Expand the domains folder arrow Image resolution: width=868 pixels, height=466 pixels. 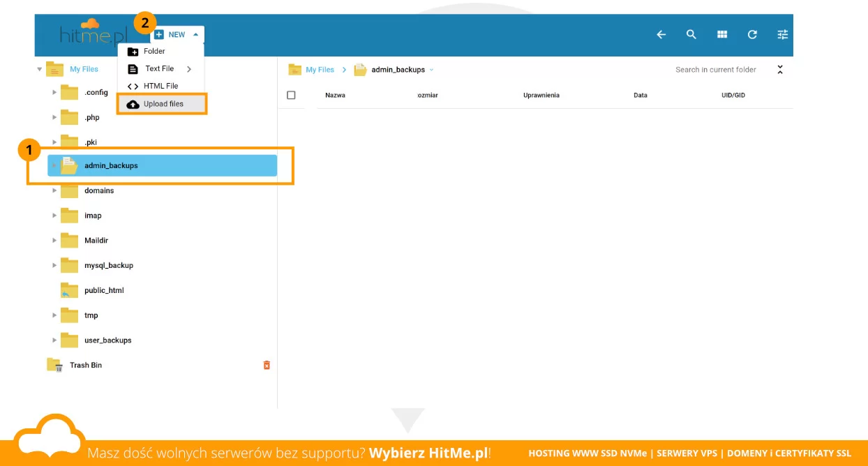[x=54, y=190]
